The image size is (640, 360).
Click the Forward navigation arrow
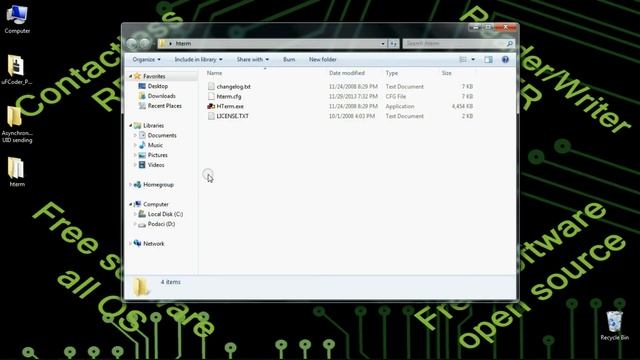(x=144, y=43)
